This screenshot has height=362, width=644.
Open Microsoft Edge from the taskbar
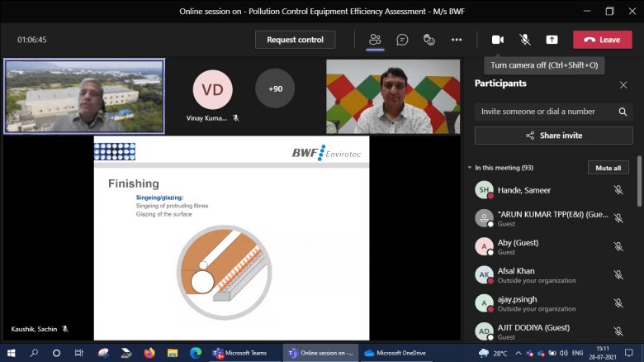click(x=195, y=353)
